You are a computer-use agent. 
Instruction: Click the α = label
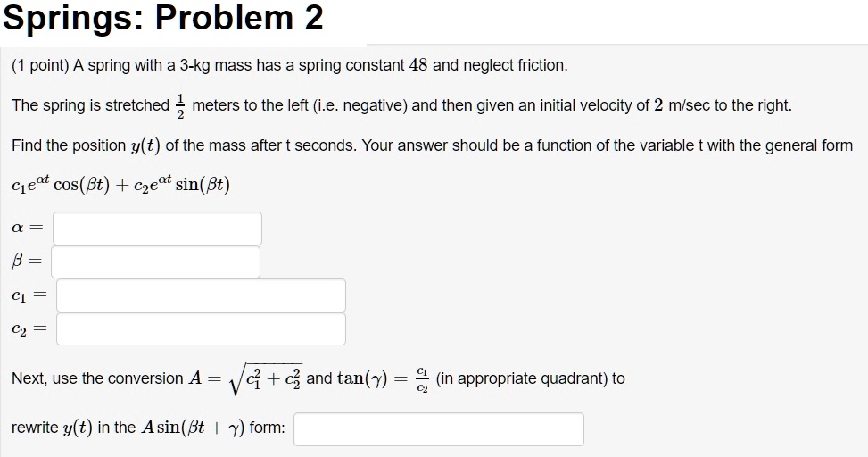[28, 229]
